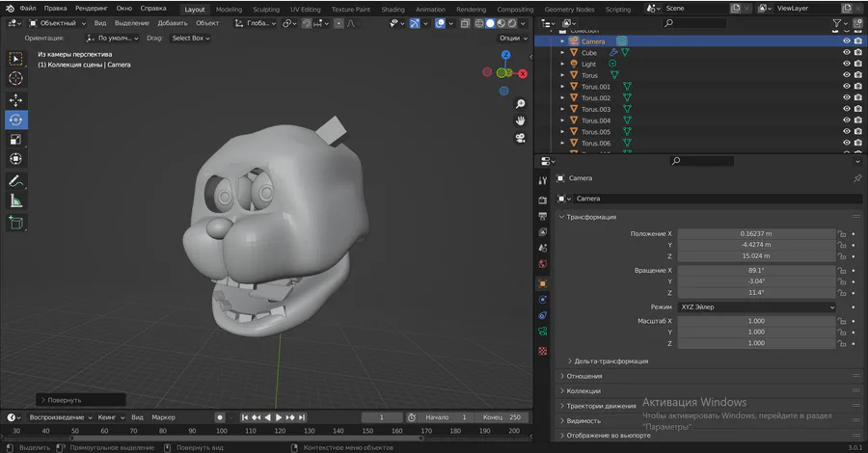The width and height of the screenshot is (868, 453).
Task: Open the Object properties tab icon
Action: click(542, 283)
